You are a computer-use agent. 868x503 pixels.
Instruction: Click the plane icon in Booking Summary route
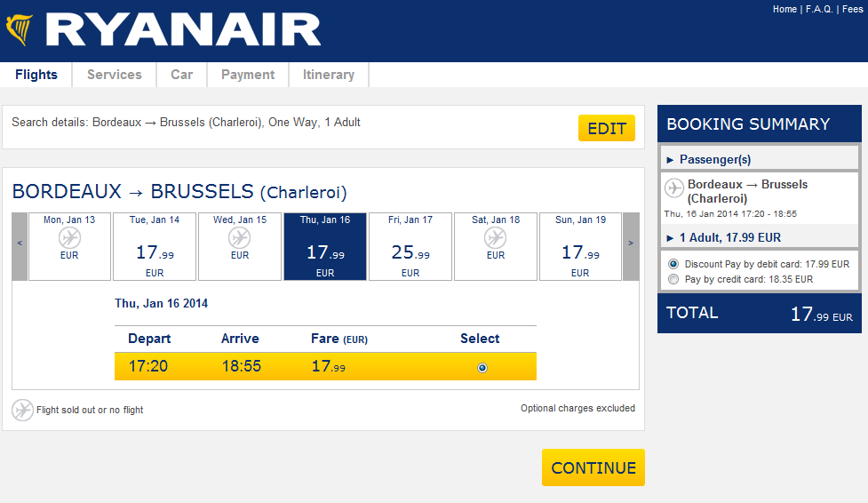point(674,188)
